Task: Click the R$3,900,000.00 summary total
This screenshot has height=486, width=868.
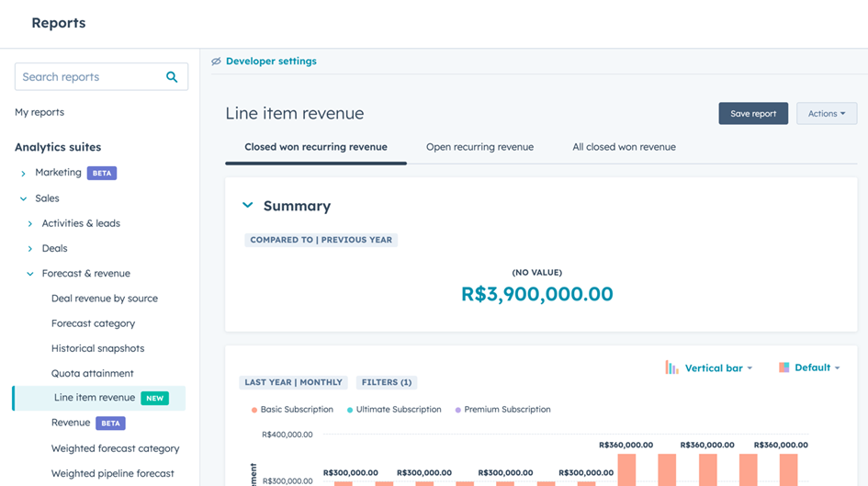Action: pyautogui.click(x=537, y=294)
